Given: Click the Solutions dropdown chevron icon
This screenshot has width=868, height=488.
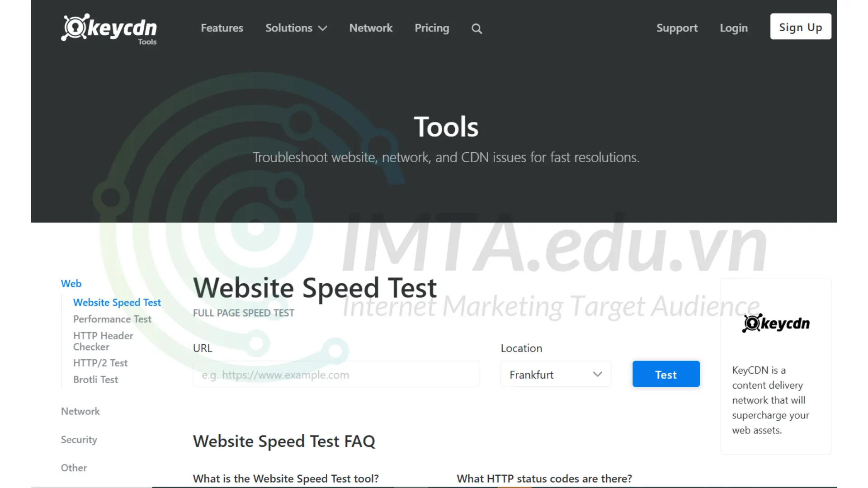Looking at the screenshot, I should 321,28.
